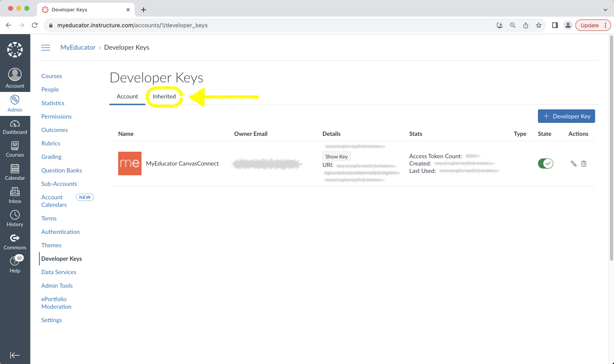Open the Outcomes link
The width and height of the screenshot is (614, 364).
pos(54,130)
